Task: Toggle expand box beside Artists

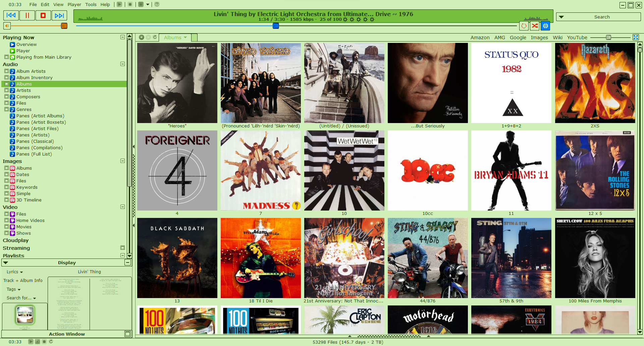Action: click(6, 90)
